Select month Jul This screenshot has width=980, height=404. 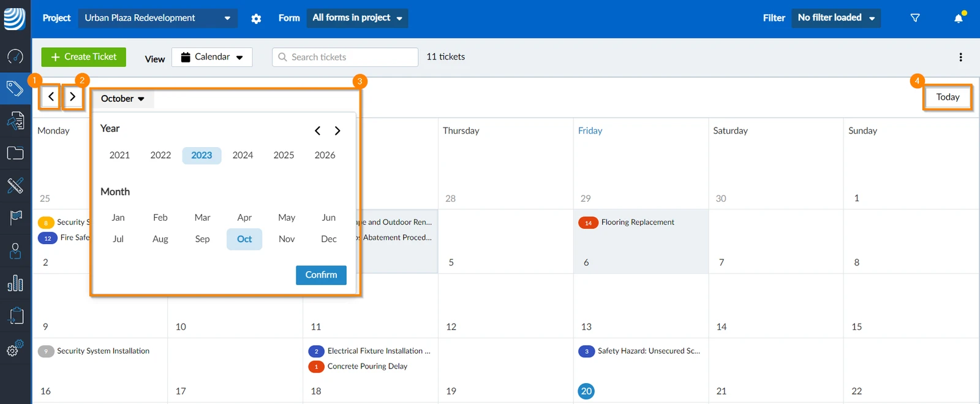pos(118,239)
